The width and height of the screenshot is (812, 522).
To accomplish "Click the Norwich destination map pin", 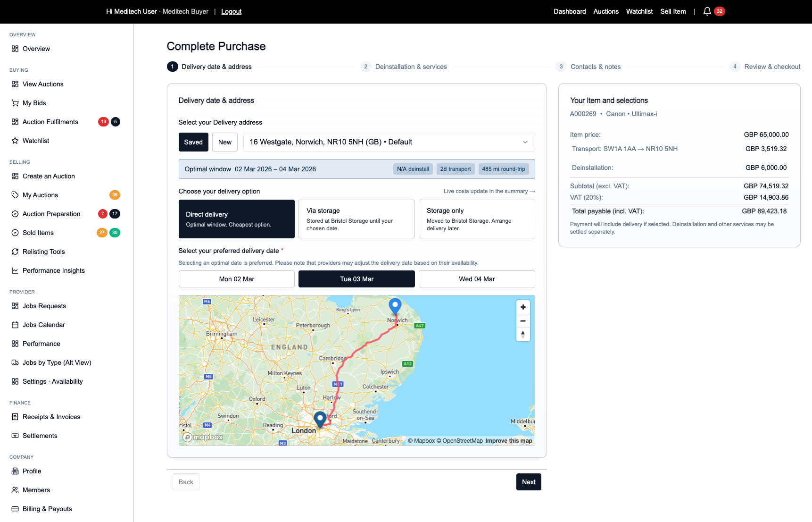I will 395,306.
